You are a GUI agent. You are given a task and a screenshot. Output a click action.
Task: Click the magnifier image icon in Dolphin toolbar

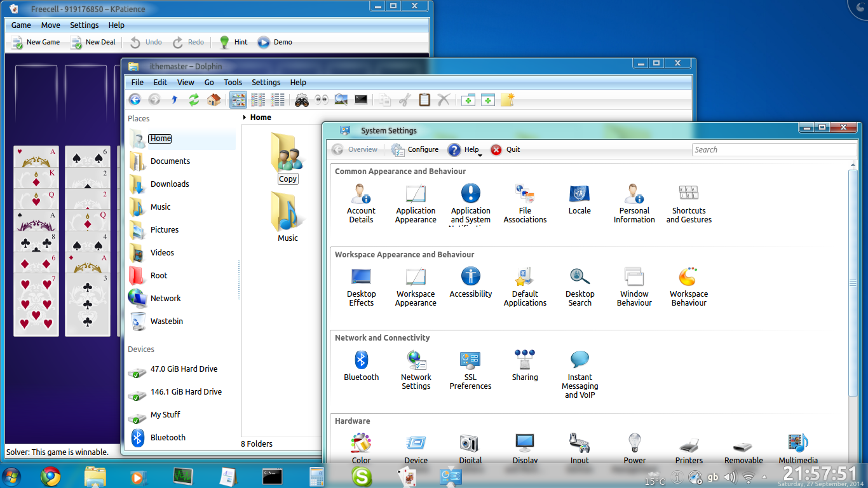tap(341, 99)
